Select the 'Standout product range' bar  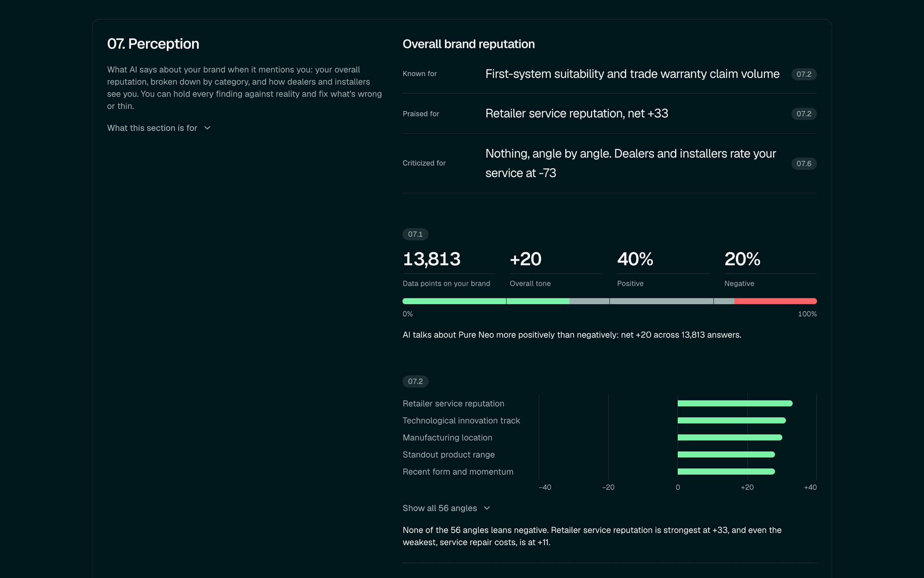[x=726, y=455]
